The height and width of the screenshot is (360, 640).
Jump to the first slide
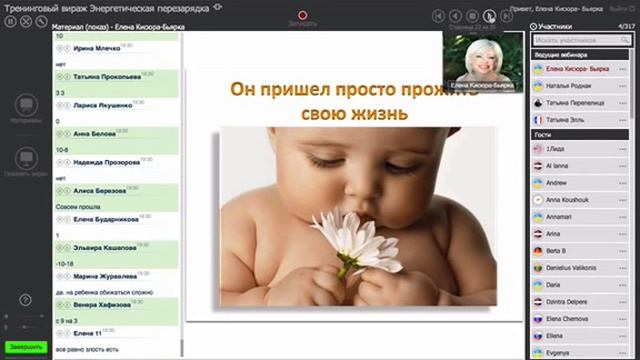438,16
